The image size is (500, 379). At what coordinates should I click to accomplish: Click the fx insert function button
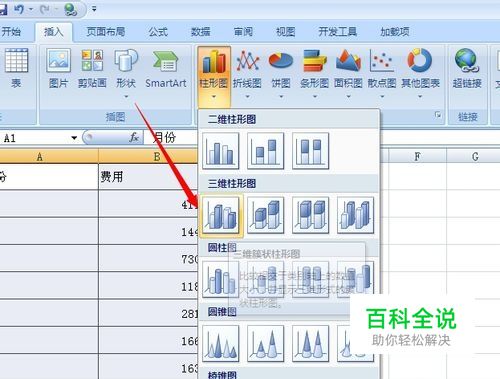click(134, 137)
